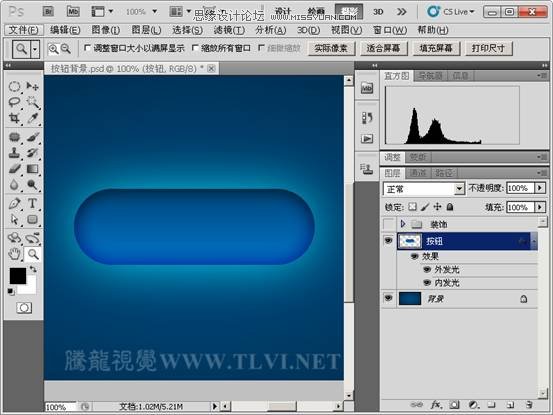Toggle 外发光 effect visibility
This screenshot has height=415, width=553.
[427, 269]
